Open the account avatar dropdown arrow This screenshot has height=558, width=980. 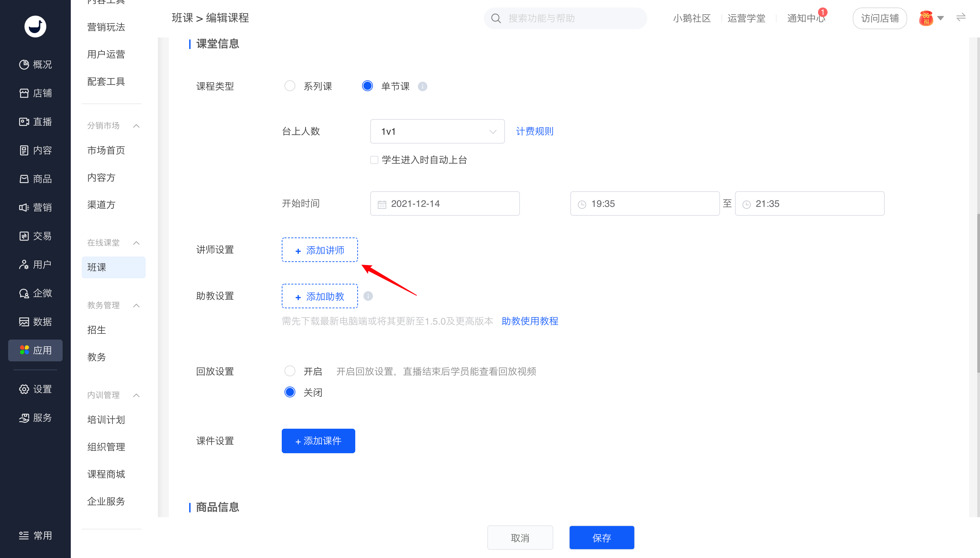pos(940,18)
